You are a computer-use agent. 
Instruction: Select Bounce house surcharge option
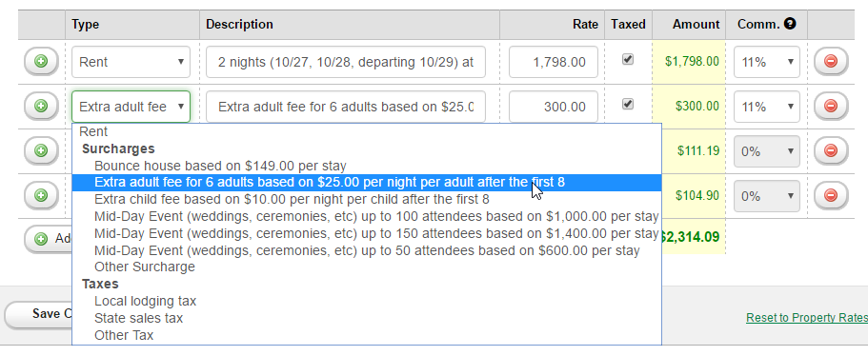point(220,166)
